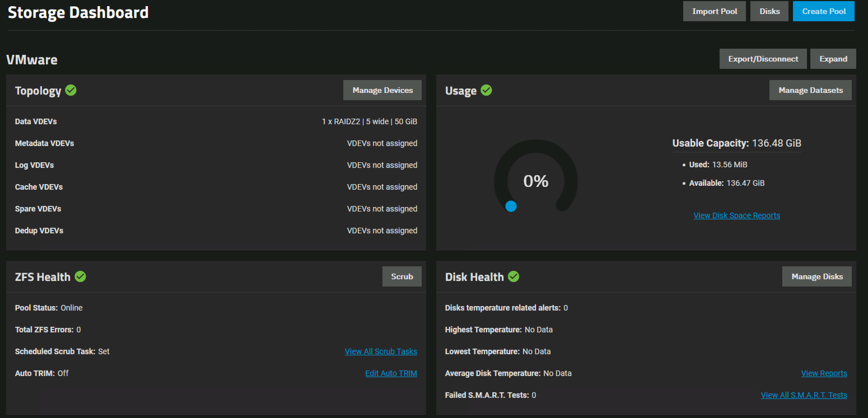Click the ZFS Health green check icon
This screenshot has width=868, height=418.
(x=80, y=276)
